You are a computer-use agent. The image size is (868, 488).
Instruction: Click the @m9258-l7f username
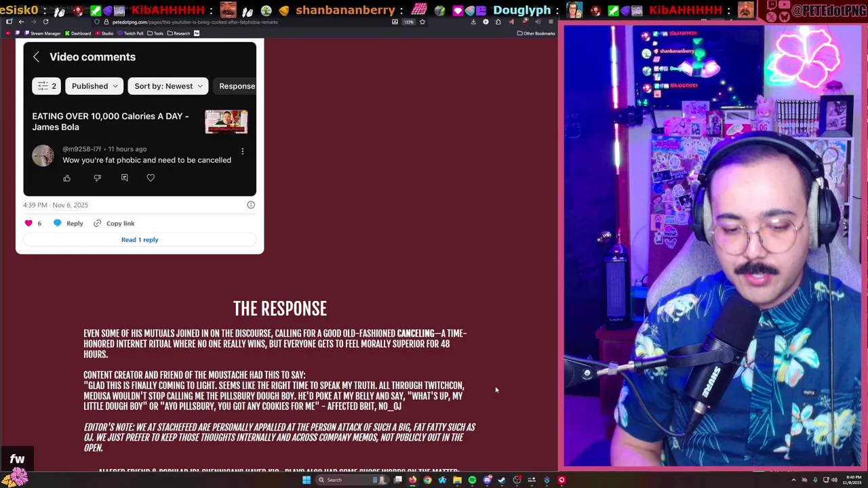tap(81, 149)
